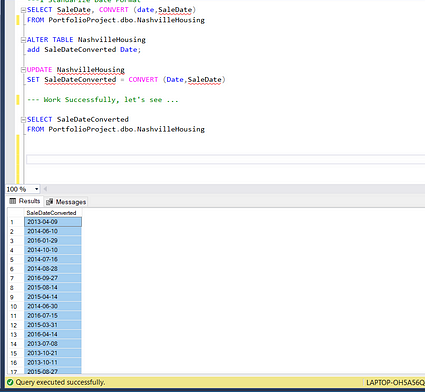Click the results grid top-left select-all corner
This screenshot has height=392, width=425.
(x=16, y=213)
